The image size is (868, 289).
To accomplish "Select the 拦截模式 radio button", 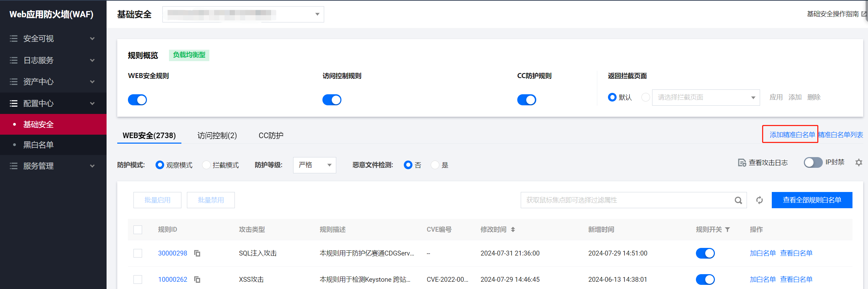I will 206,165.
